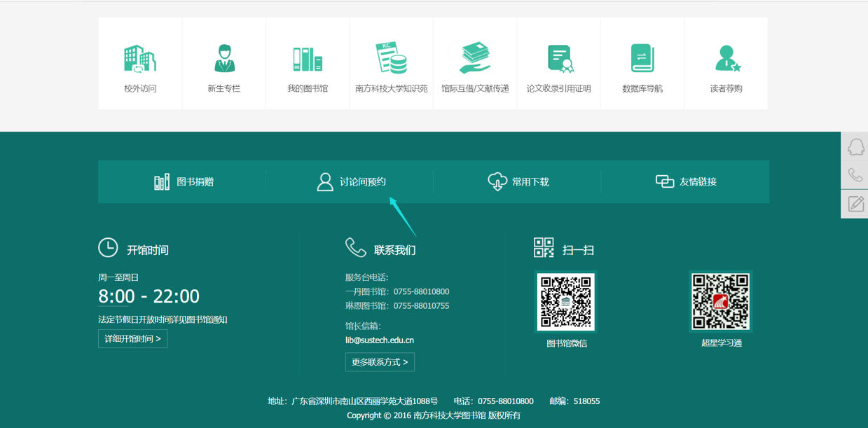Open 讨论间预约 room reservation
The width and height of the screenshot is (868, 428).
[352, 182]
